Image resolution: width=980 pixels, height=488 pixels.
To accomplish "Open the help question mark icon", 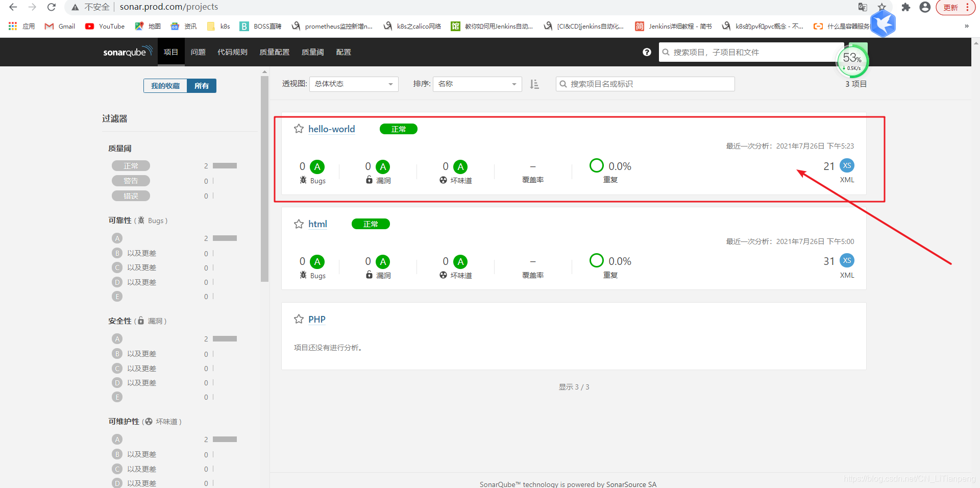I will pyautogui.click(x=647, y=52).
